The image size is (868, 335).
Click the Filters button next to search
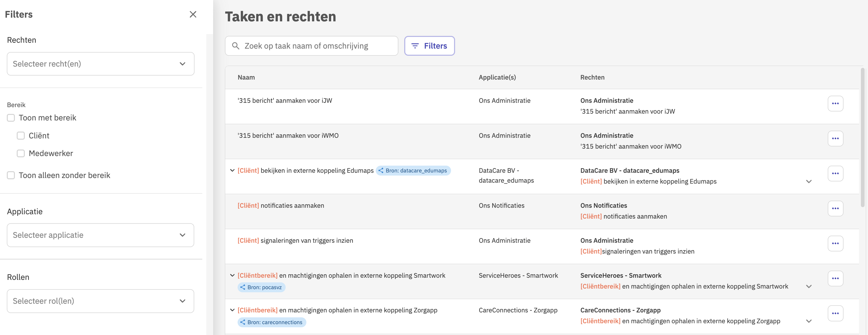click(429, 46)
